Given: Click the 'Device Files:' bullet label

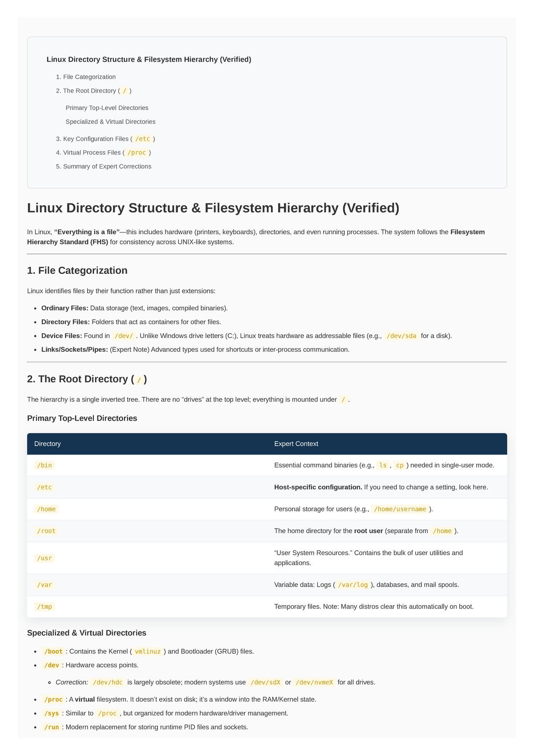Looking at the screenshot, I should click(62, 336).
